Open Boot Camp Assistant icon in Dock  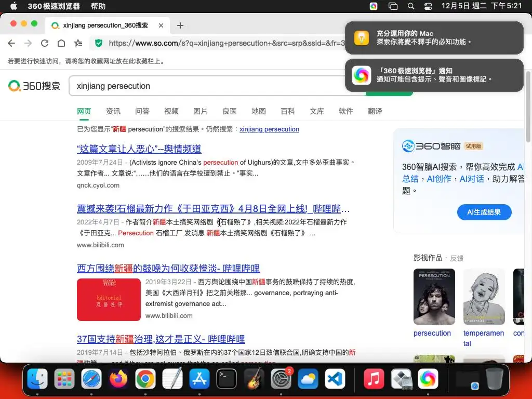[401, 379]
